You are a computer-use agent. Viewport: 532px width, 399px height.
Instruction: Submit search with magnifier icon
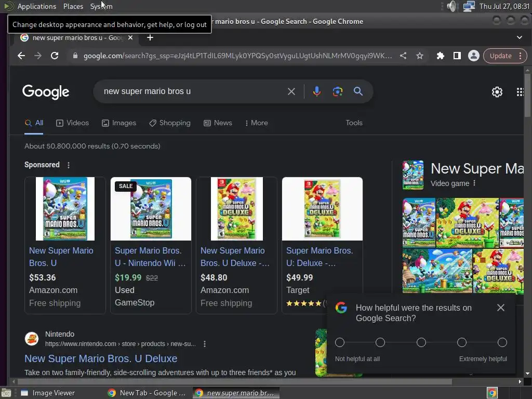click(358, 91)
